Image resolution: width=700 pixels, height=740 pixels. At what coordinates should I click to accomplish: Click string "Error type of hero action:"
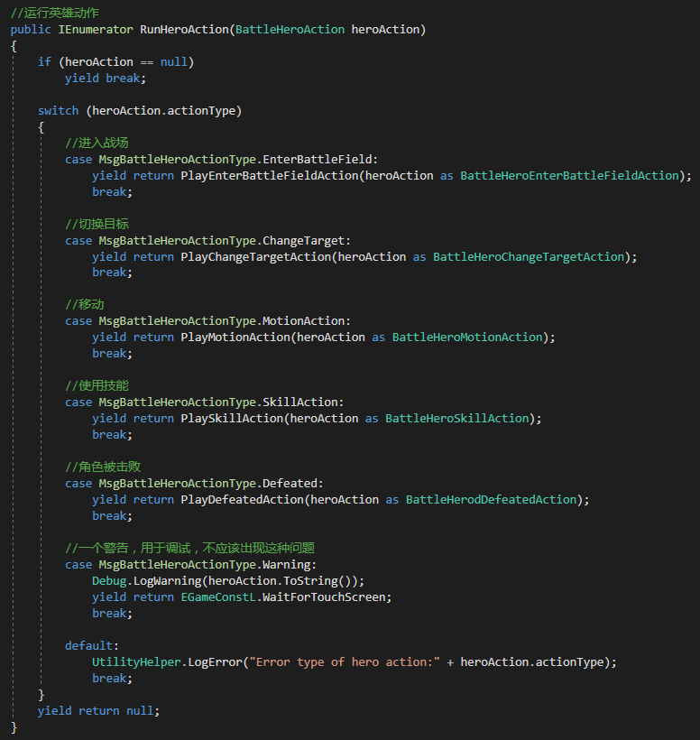345,661
